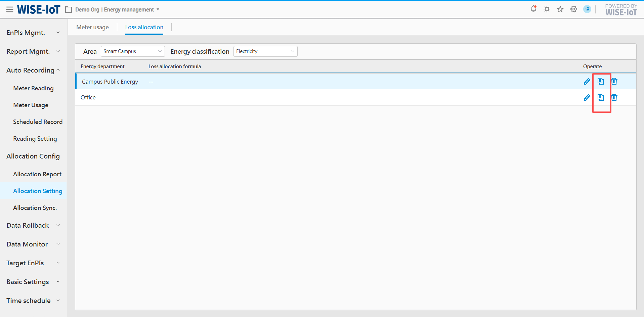Click the edit pencil for Campus Public Energy

(587, 81)
